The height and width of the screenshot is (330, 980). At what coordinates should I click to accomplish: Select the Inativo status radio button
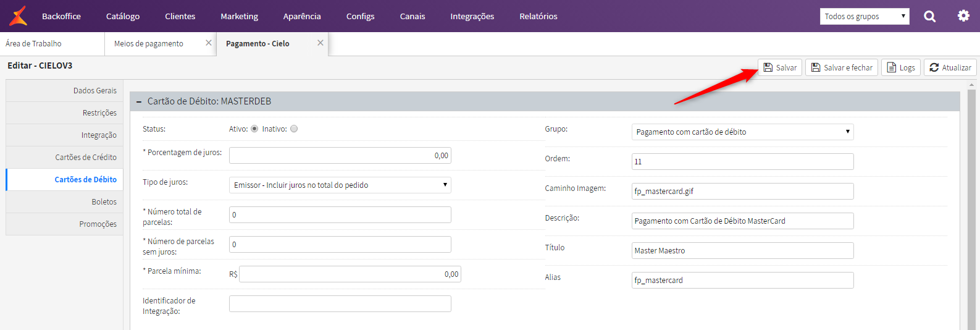pos(294,129)
